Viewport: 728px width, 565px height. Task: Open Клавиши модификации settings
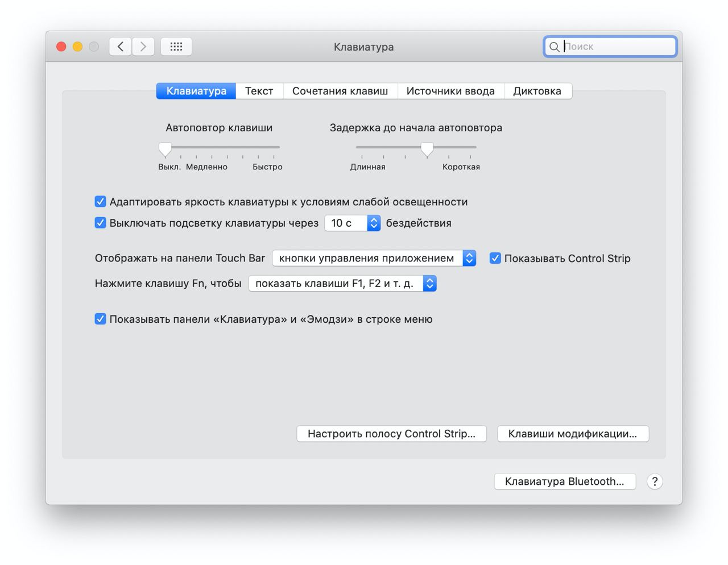click(573, 434)
